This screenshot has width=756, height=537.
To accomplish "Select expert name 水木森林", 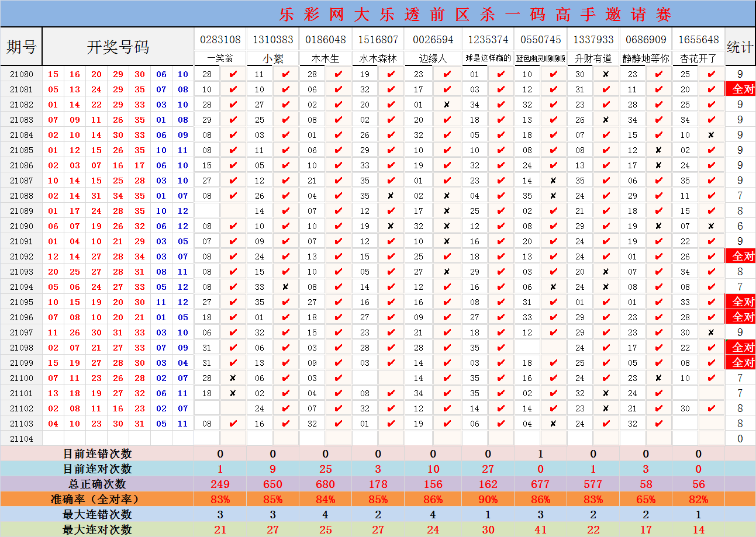I will pyautogui.click(x=378, y=58).
